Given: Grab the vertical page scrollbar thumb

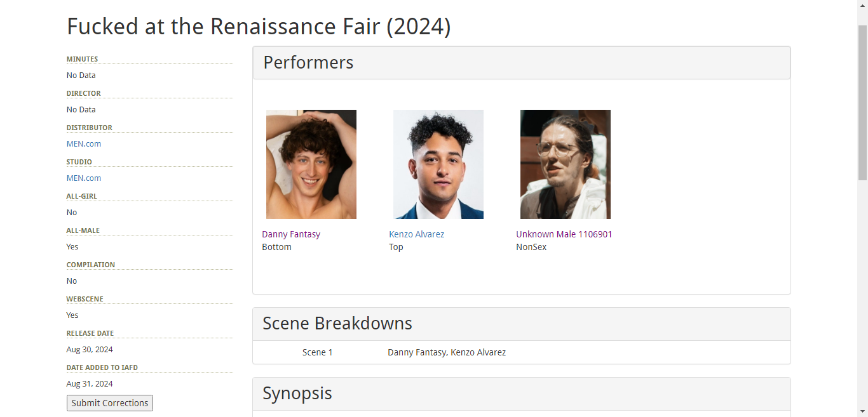Looking at the screenshot, I should tap(862, 102).
